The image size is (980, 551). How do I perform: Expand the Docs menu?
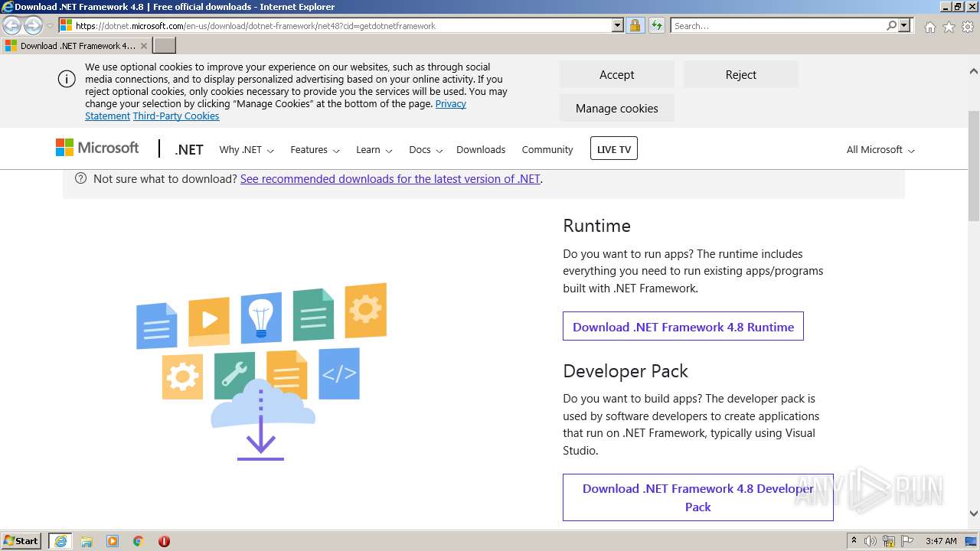click(x=426, y=150)
